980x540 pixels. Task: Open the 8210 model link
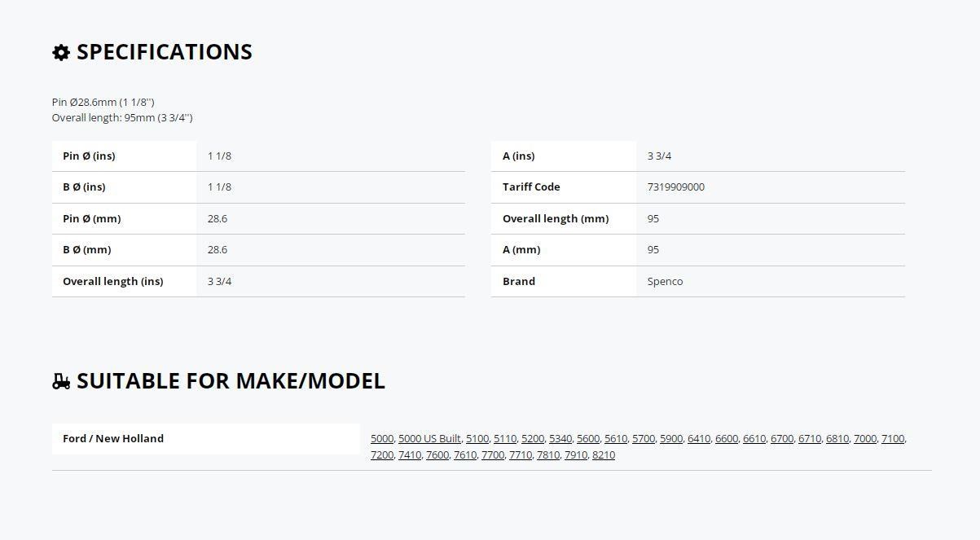[604, 454]
